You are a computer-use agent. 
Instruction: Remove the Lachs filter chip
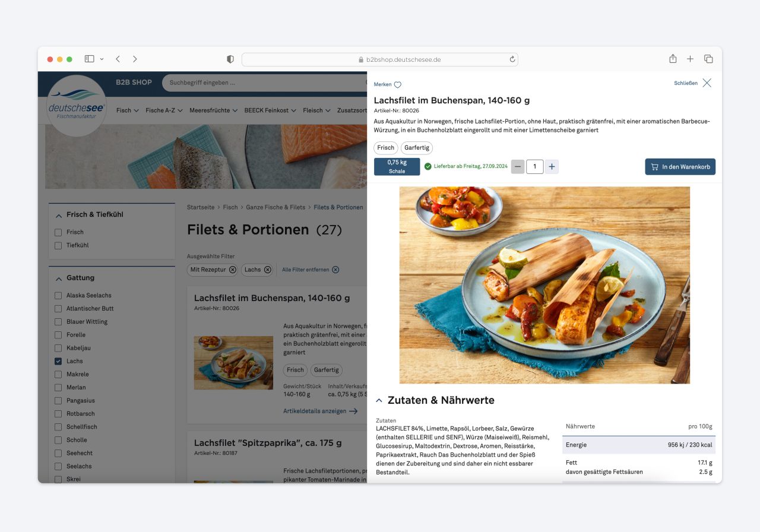click(267, 270)
